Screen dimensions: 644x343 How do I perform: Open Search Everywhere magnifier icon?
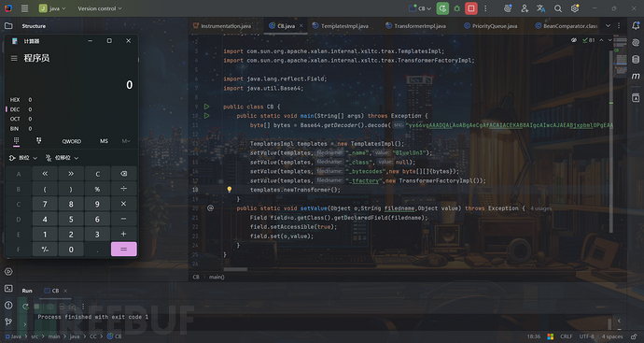tap(558, 8)
